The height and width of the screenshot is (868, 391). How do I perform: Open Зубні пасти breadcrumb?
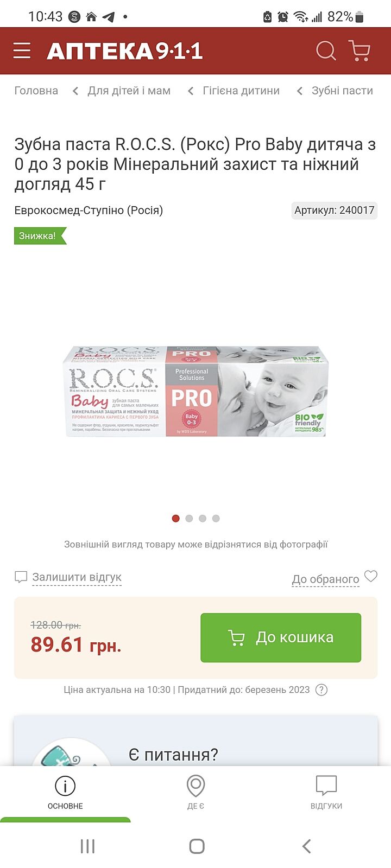pyautogui.click(x=342, y=91)
